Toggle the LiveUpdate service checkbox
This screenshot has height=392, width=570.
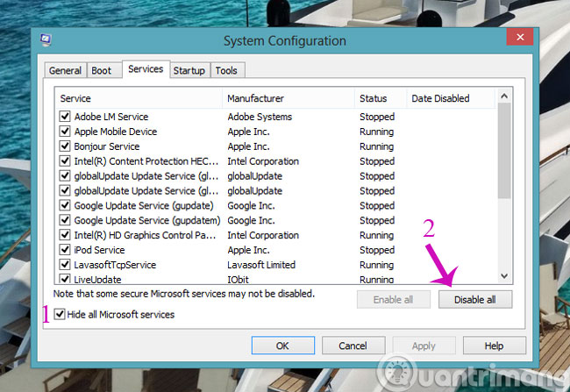coord(65,279)
